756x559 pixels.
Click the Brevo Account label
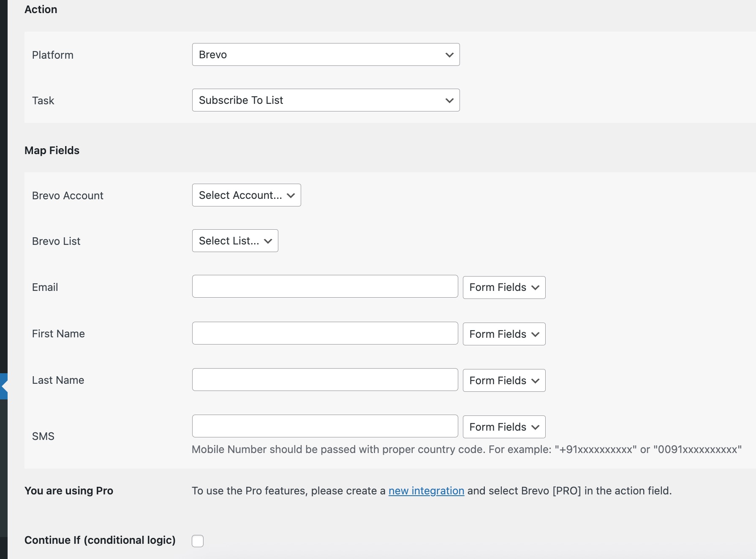point(68,195)
